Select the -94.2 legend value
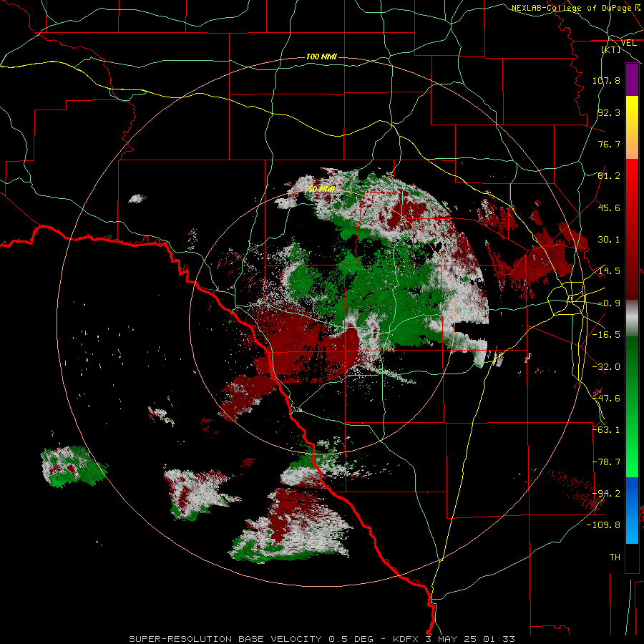Screen dimensions: 644x644 pos(606,493)
